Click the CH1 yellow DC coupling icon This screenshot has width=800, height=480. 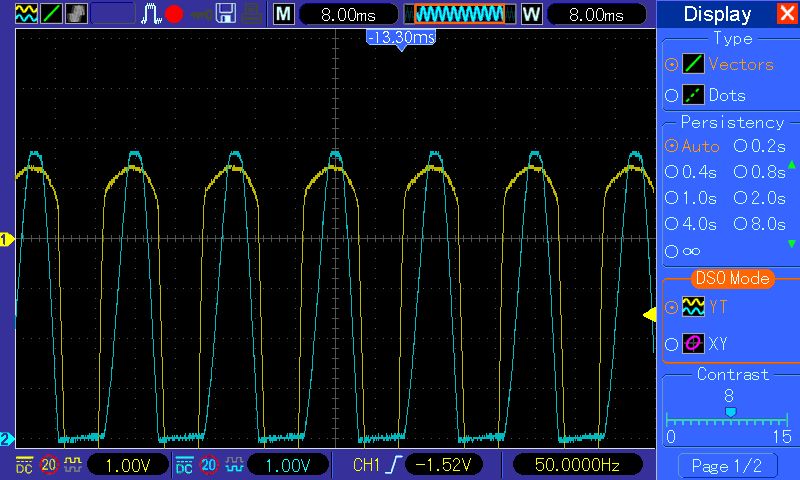point(24,465)
